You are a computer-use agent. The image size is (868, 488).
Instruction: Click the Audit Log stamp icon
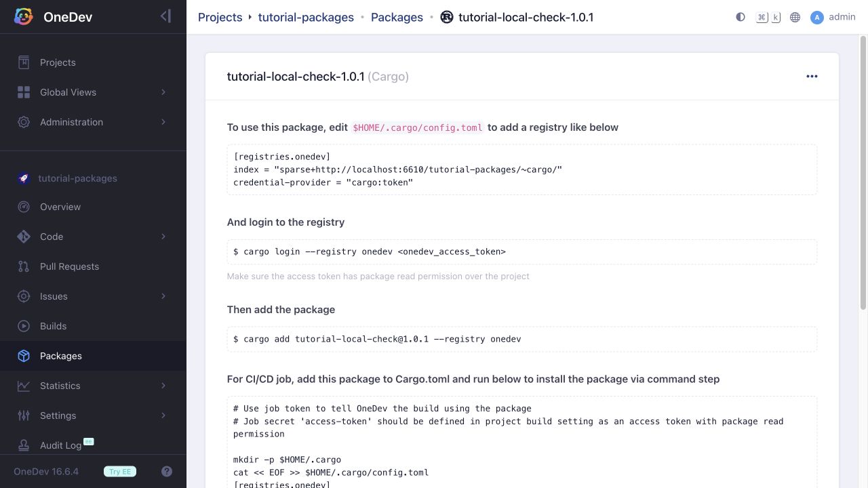pos(24,445)
